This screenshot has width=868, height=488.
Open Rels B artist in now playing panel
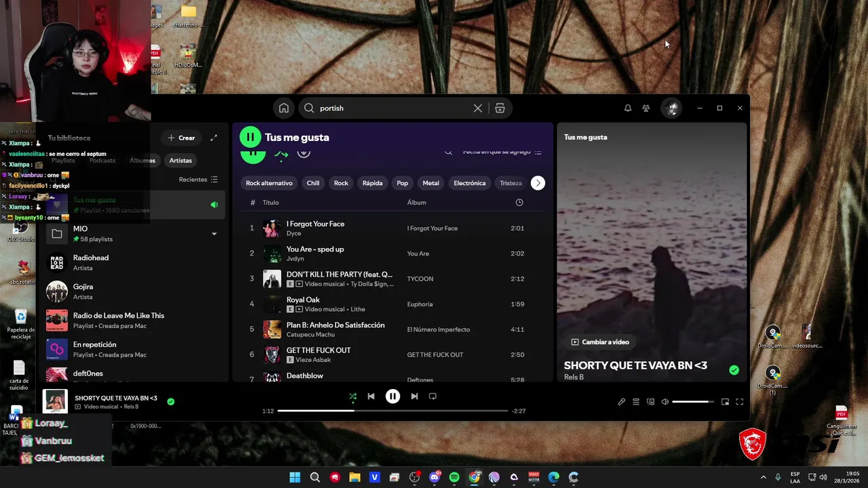pos(574,377)
